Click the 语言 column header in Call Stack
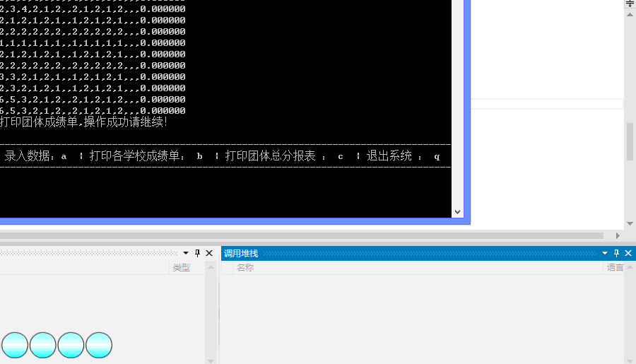This screenshot has width=636, height=364. 615,268
